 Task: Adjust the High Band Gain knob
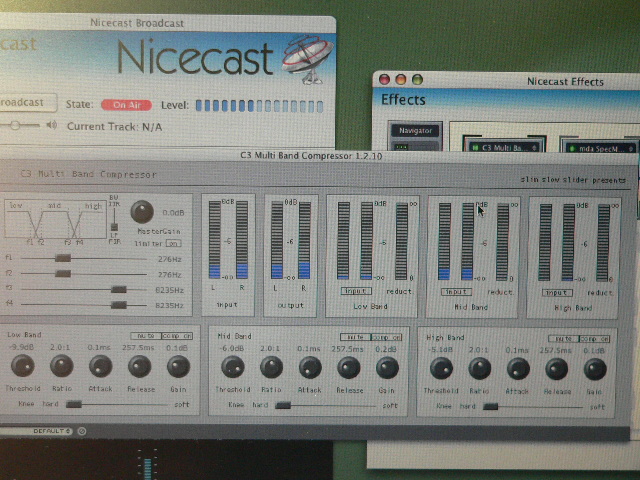pos(595,369)
